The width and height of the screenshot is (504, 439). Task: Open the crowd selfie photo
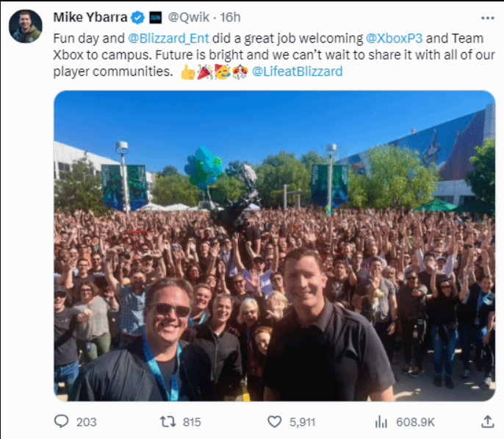coord(275,246)
